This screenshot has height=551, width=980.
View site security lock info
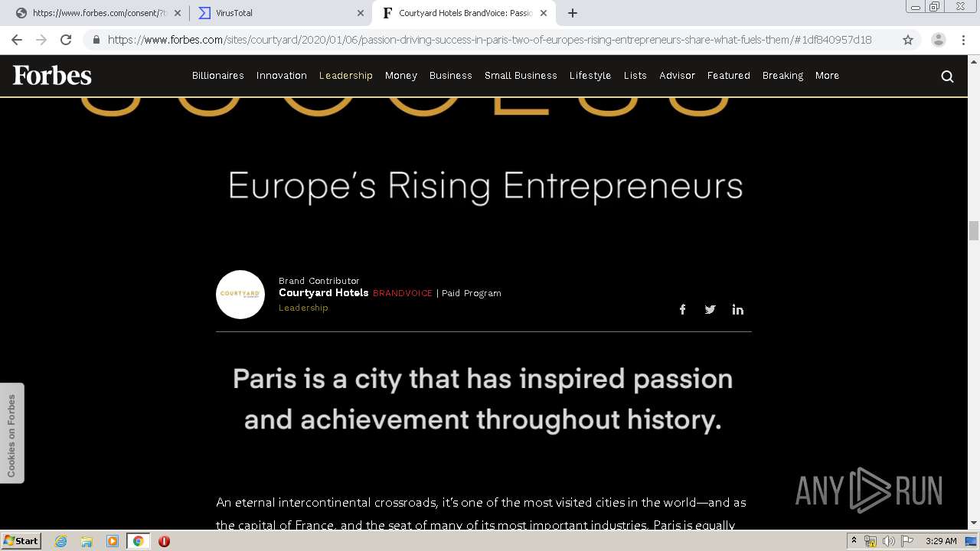point(96,40)
